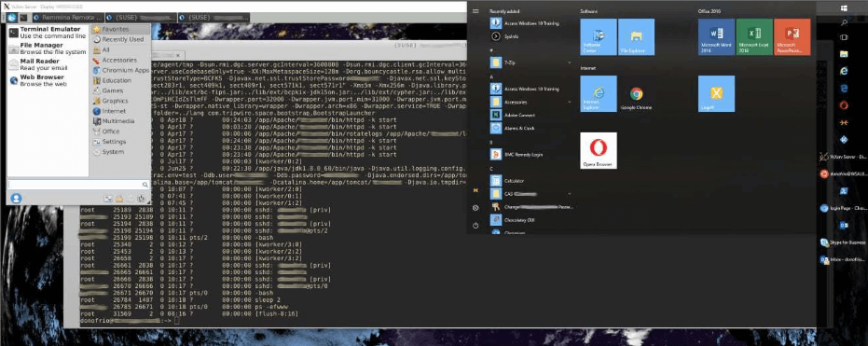Open the Graphics category
The width and height of the screenshot is (868, 346).
point(119,101)
